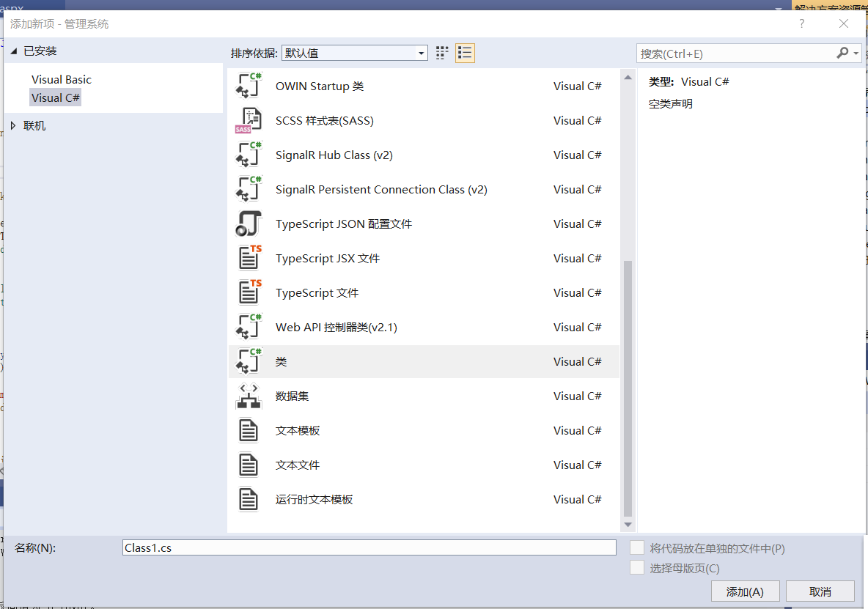Click the search magnifier icon

coord(842,53)
